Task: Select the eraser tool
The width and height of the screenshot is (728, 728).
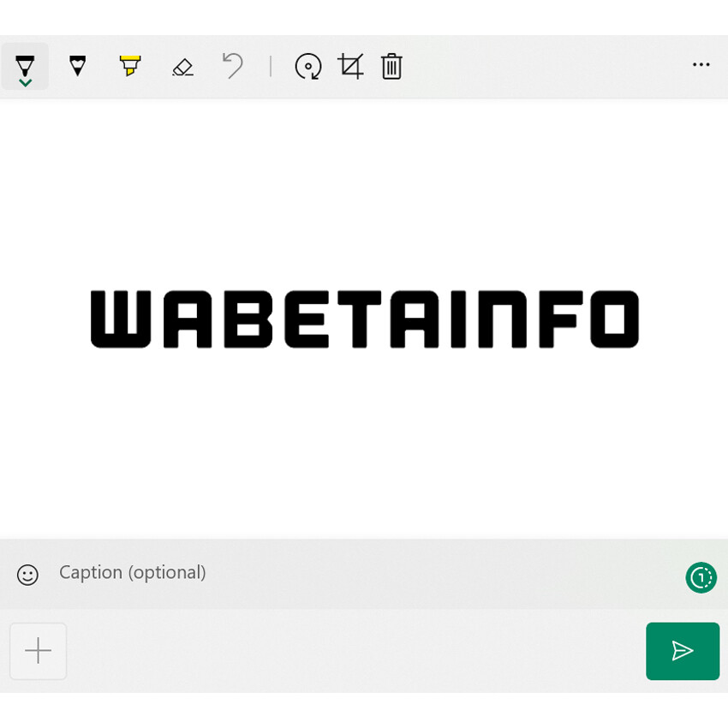Action: click(x=182, y=67)
